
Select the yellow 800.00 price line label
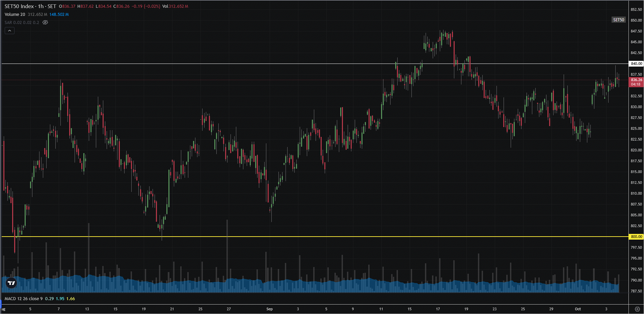coord(636,237)
